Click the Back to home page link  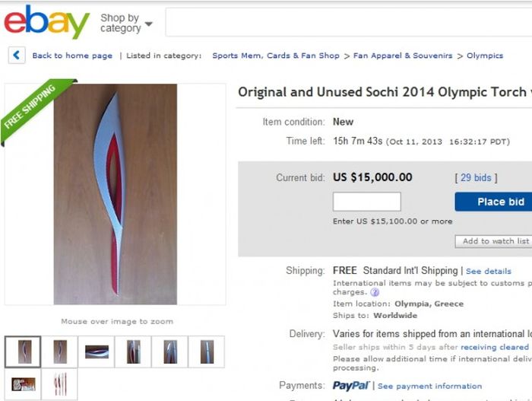coord(72,56)
